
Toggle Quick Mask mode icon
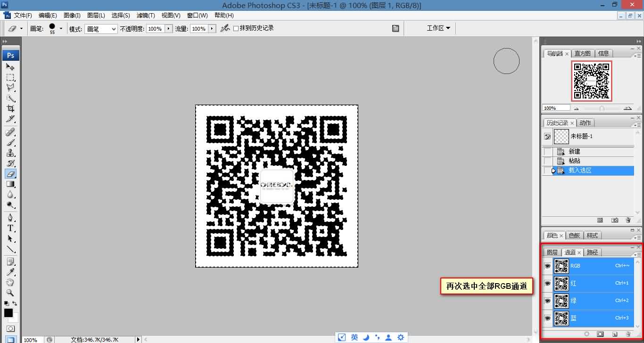[x=10, y=328]
